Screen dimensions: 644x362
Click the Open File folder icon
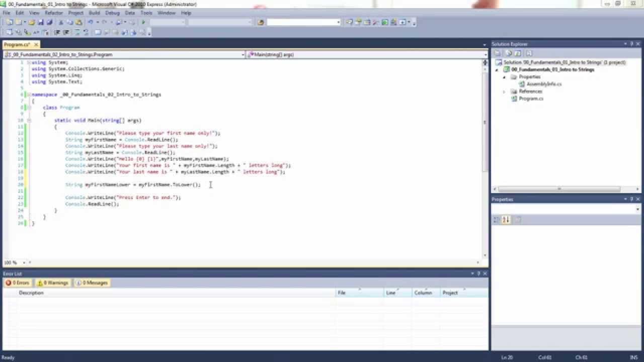(31, 22)
